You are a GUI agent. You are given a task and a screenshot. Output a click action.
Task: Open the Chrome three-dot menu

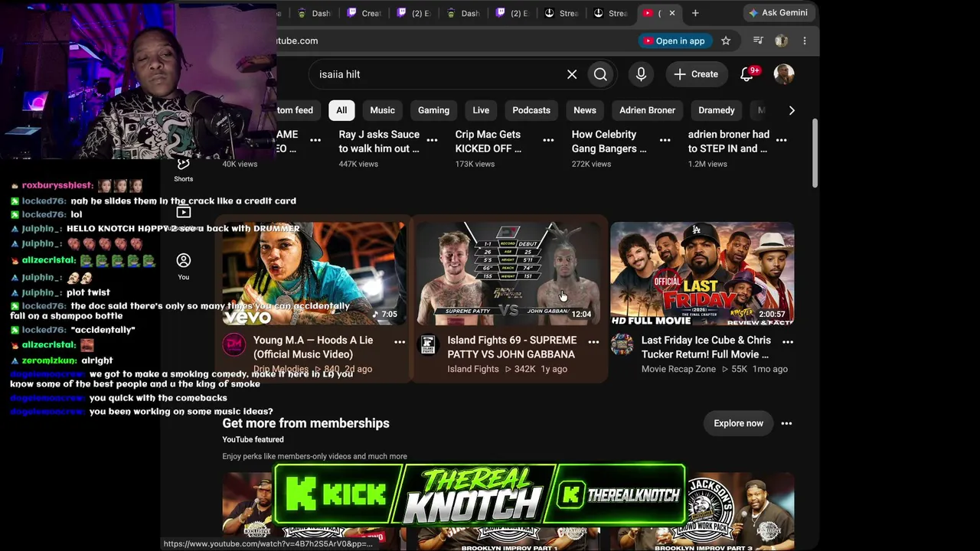805,41
